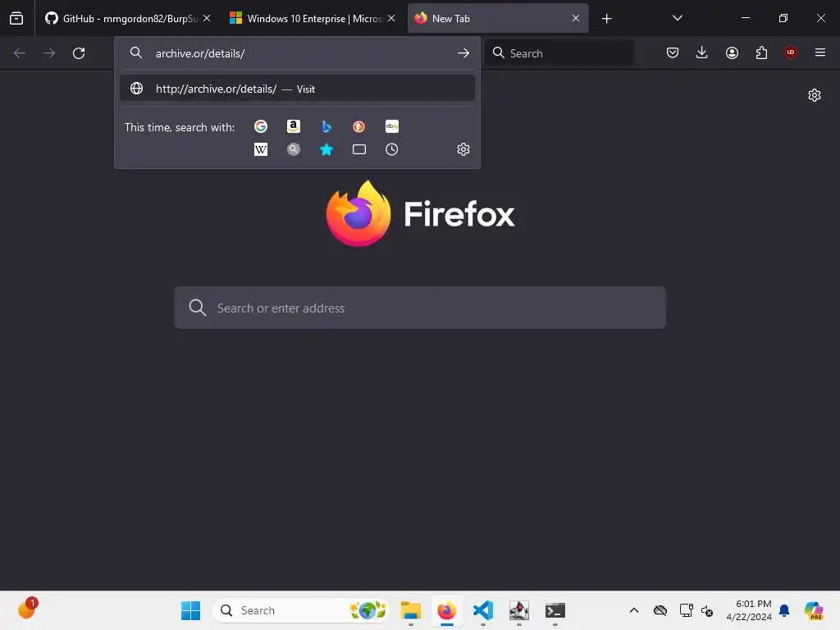The image size is (840, 630).
Task: Click the Go arrow in address bar
Action: (x=463, y=53)
